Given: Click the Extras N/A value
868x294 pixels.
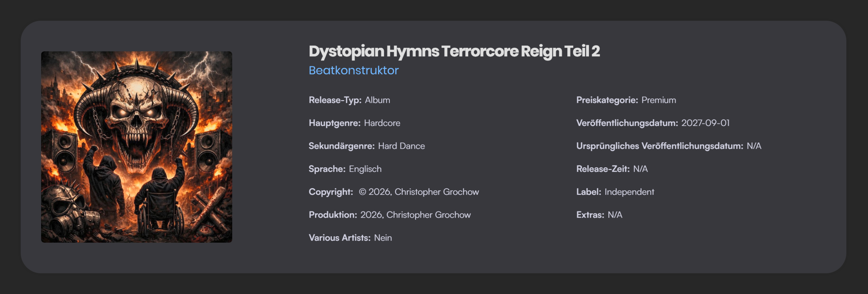Looking at the screenshot, I should click(615, 215).
